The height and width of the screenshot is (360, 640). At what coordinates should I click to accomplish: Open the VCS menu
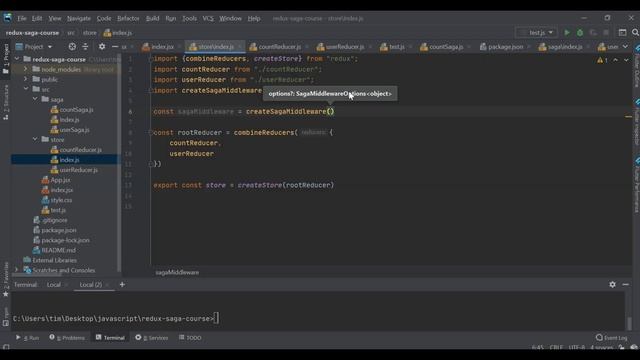[208, 18]
